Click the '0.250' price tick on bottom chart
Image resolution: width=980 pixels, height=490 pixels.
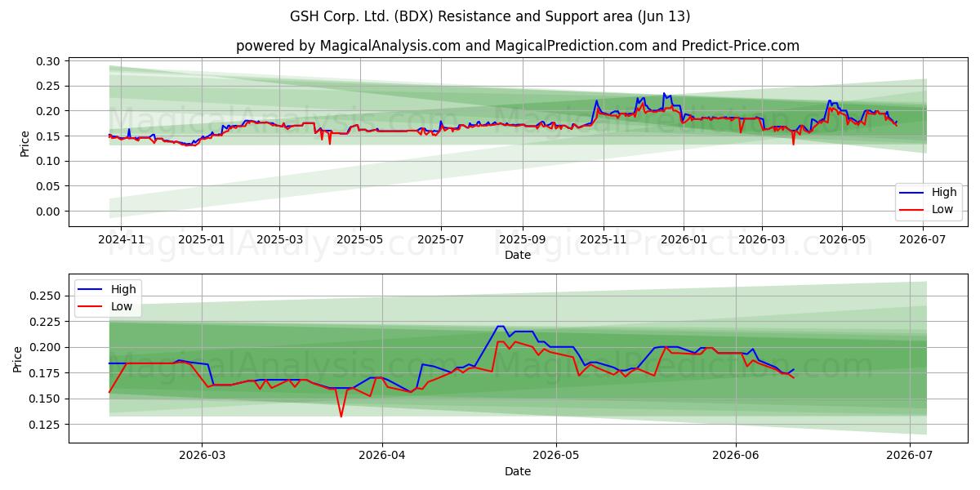tap(45, 296)
